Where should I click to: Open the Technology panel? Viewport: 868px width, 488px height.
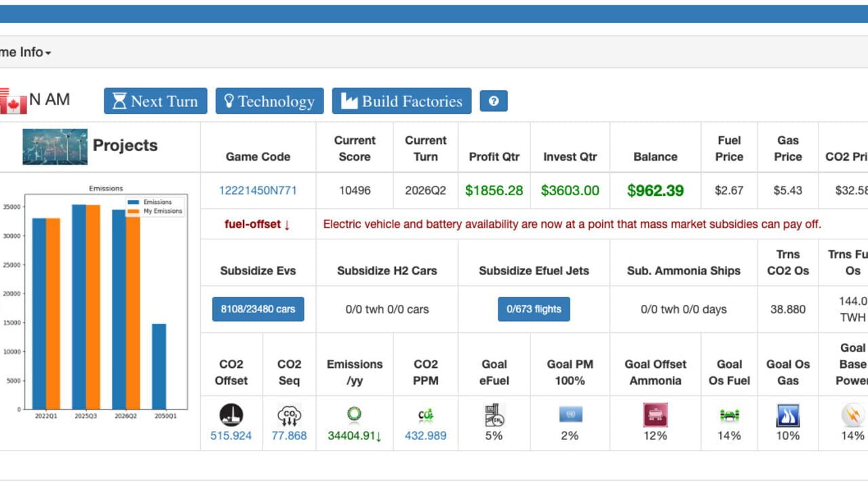269,101
